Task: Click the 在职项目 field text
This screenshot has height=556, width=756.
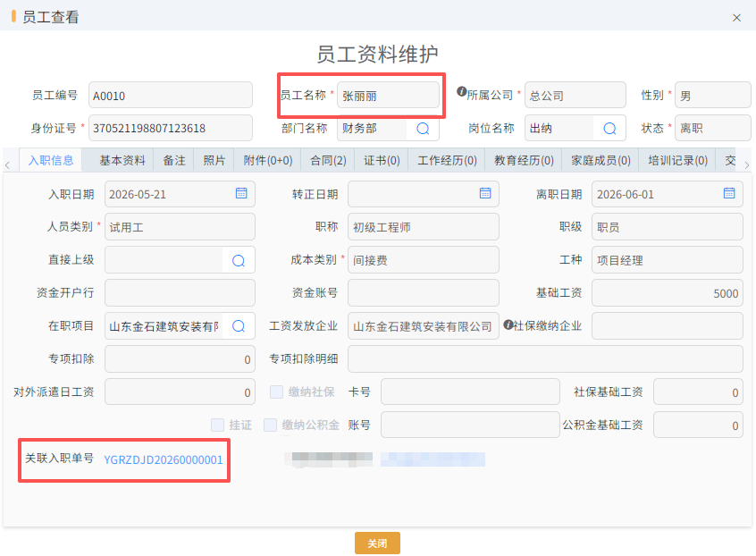Action: pos(164,326)
